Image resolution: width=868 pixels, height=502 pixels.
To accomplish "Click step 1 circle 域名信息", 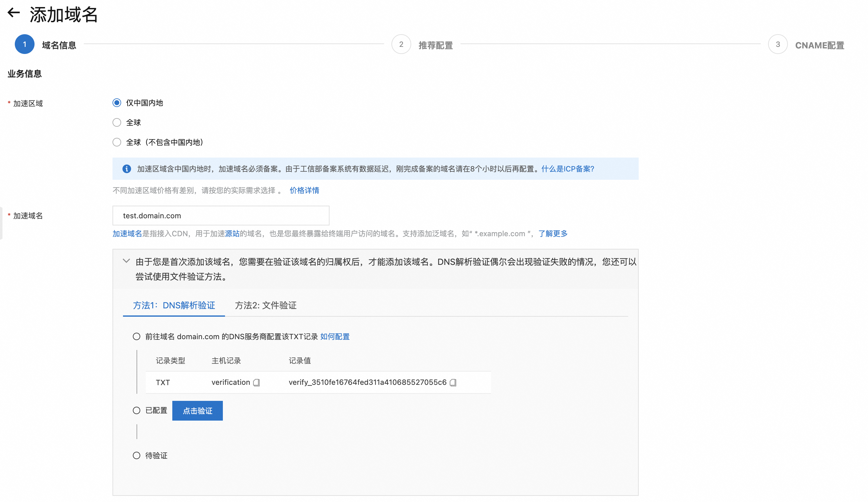I will 24,44.
